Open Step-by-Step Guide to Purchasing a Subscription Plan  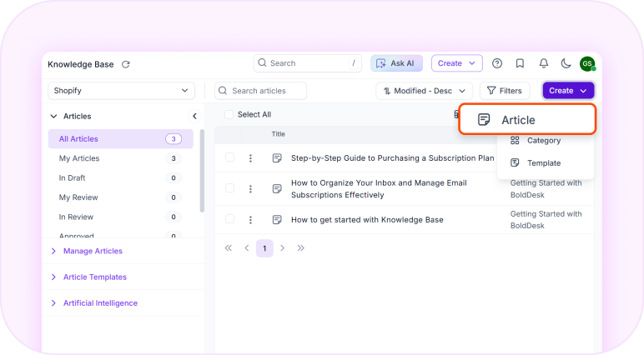click(x=393, y=158)
